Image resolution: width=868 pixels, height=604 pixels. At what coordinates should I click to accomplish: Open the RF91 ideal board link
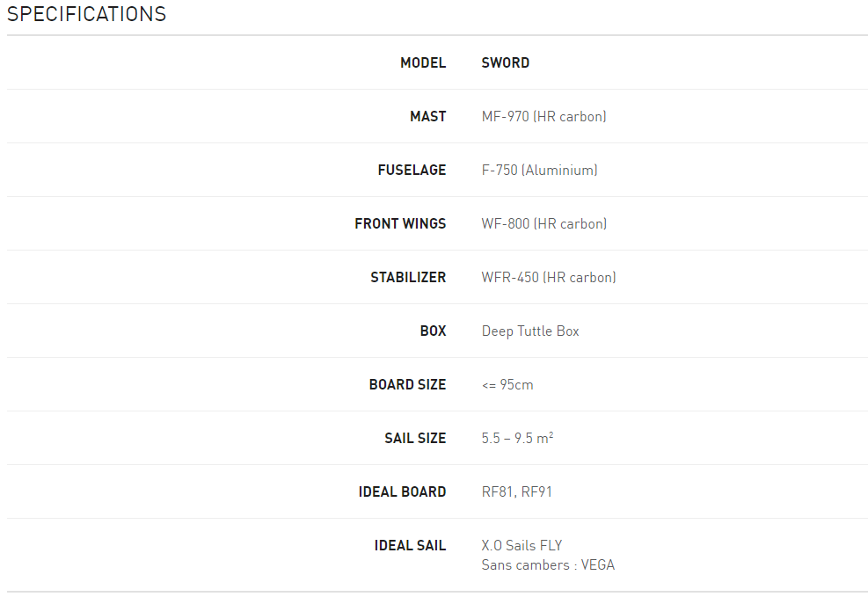tap(537, 492)
